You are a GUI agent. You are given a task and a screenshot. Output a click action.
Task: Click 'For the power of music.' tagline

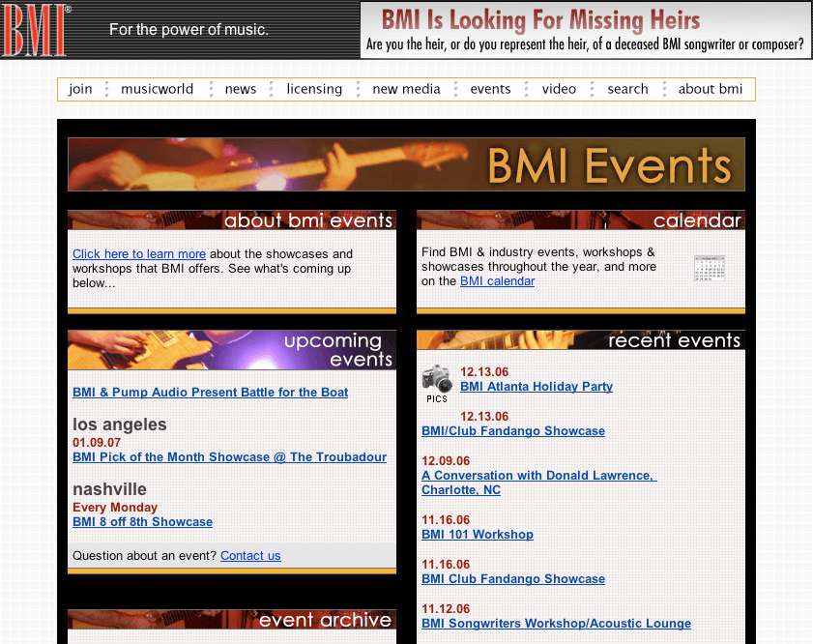click(189, 30)
